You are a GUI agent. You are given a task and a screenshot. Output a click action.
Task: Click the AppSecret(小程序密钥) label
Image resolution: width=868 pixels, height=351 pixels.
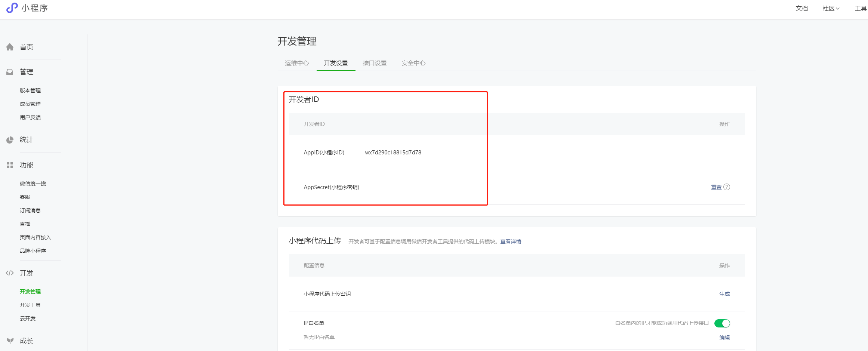(331, 187)
